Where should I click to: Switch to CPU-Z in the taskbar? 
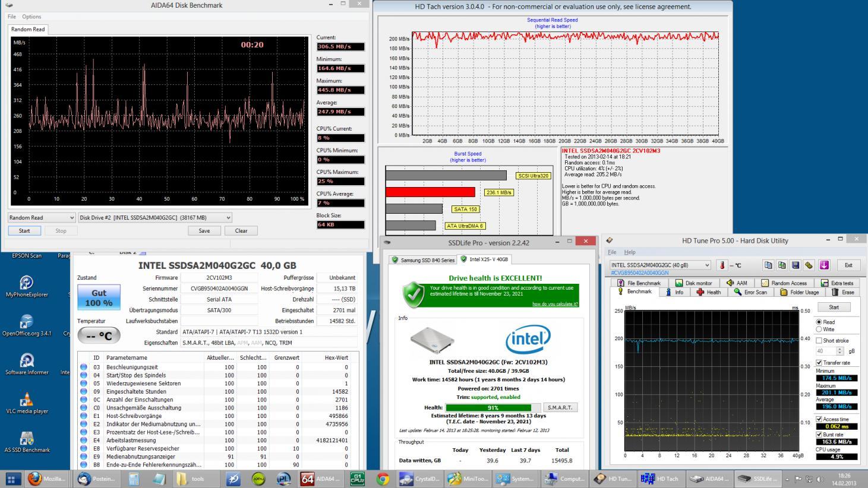point(357,479)
